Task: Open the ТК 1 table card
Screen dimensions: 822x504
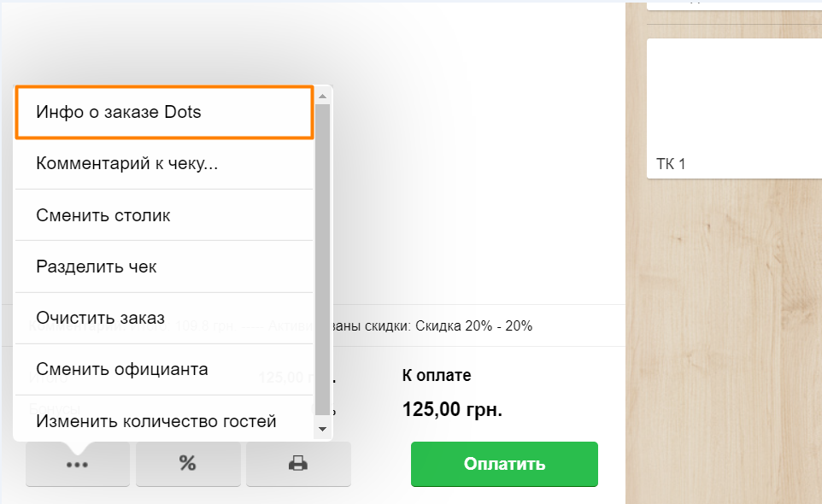Action: point(735,108)
